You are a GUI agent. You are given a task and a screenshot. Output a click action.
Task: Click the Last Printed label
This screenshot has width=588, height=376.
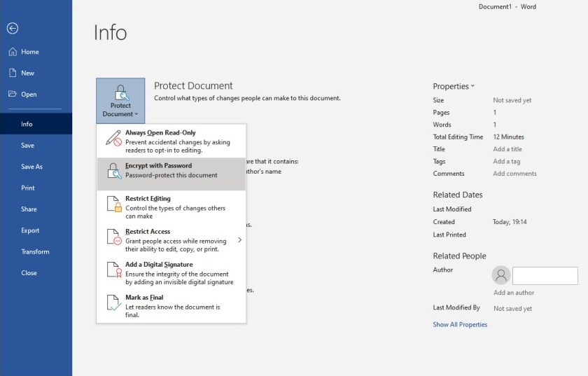click(x=449, y=235)
